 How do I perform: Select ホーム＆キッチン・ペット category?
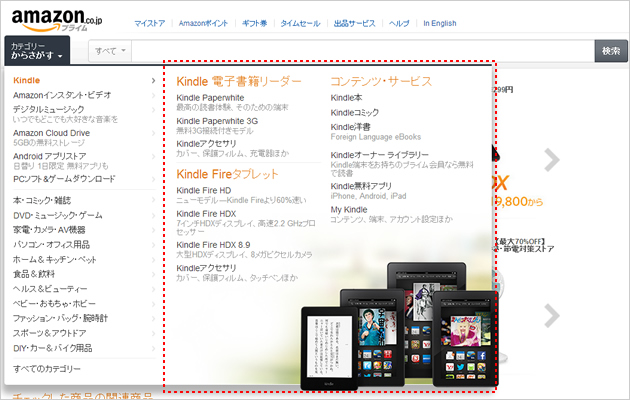(55, 259)
